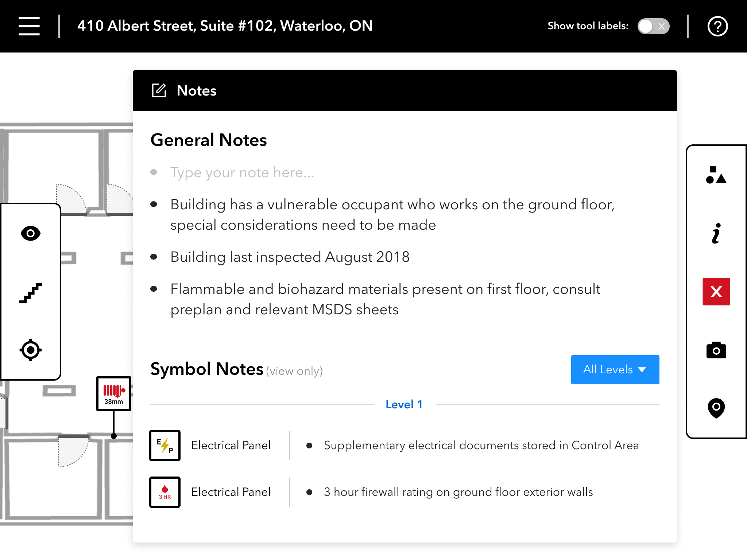Click the 3 HR firewall symbol icon
The image size is (747, 560).
click(x=165, y=492)
